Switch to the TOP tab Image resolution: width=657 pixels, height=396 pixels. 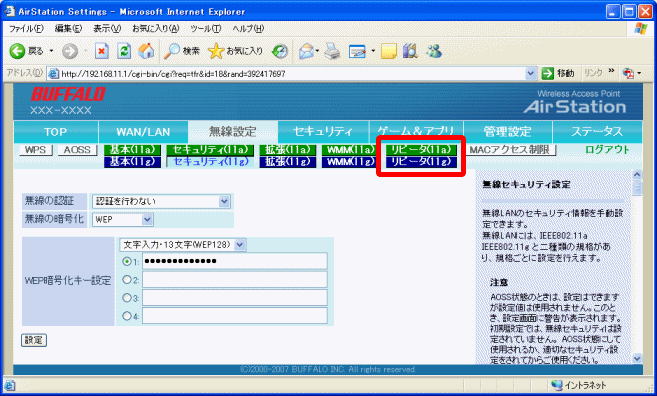(56, 132)
